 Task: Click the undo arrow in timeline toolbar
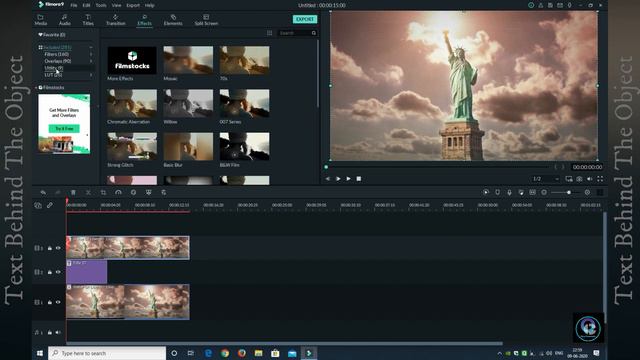click(43, 192)
